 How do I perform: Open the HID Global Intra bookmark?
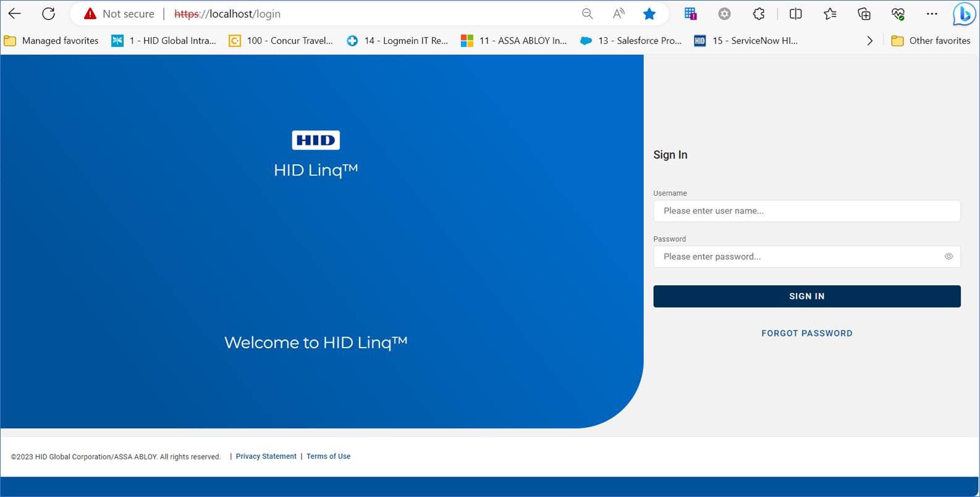click(x=164, y=41)
